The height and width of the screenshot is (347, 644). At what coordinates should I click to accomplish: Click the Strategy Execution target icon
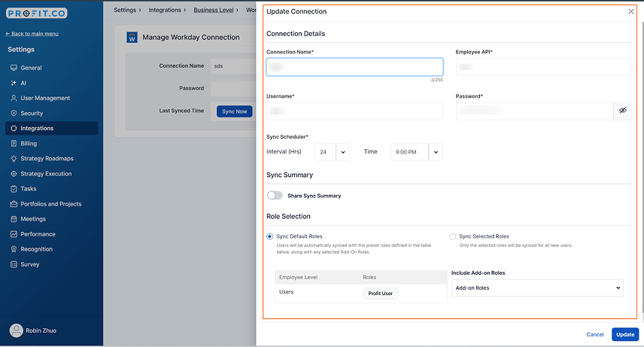coord(14,173)
